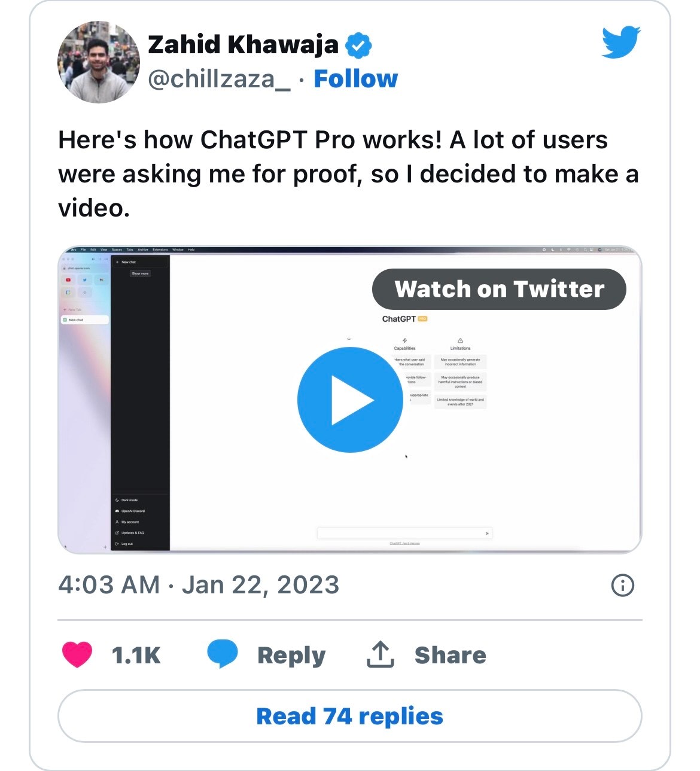Click the 4:03 AM · Jan 22, 2023 timestamp

pyautogui.click(x=199, y=585)
